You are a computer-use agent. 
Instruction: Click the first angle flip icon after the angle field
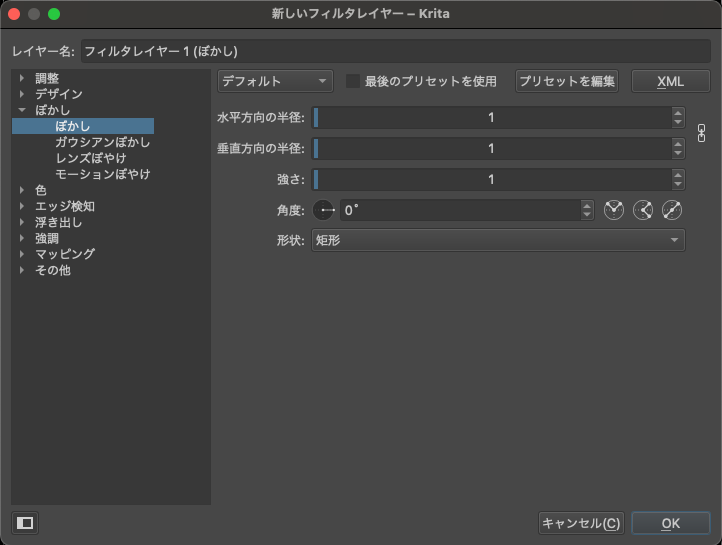pos(614,210)
